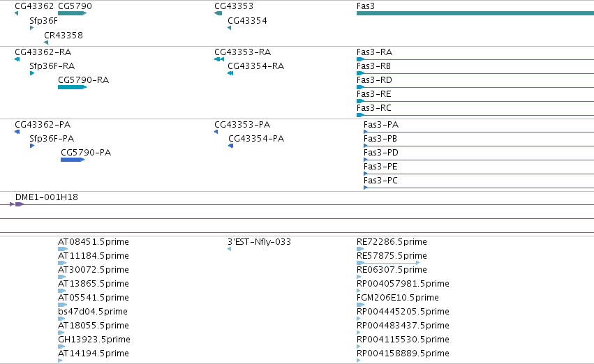The height and width of the screenshot is (364, 594).
Task: Click the Fas3-PE protein label
Action: click(x=380, y=167)
